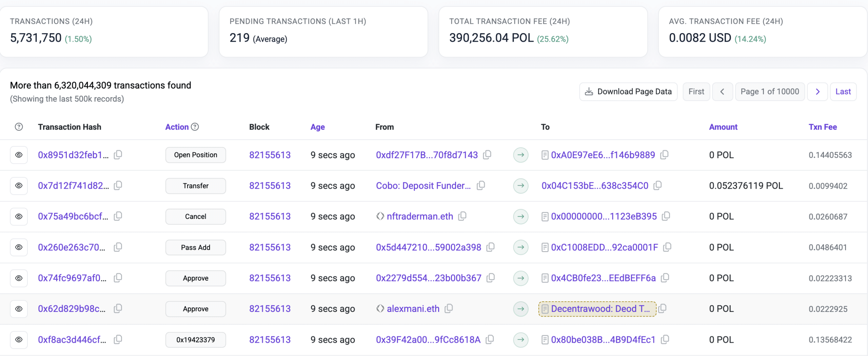Jump to Last page
This screenshot has width=868, height=356.
point(843,92)
